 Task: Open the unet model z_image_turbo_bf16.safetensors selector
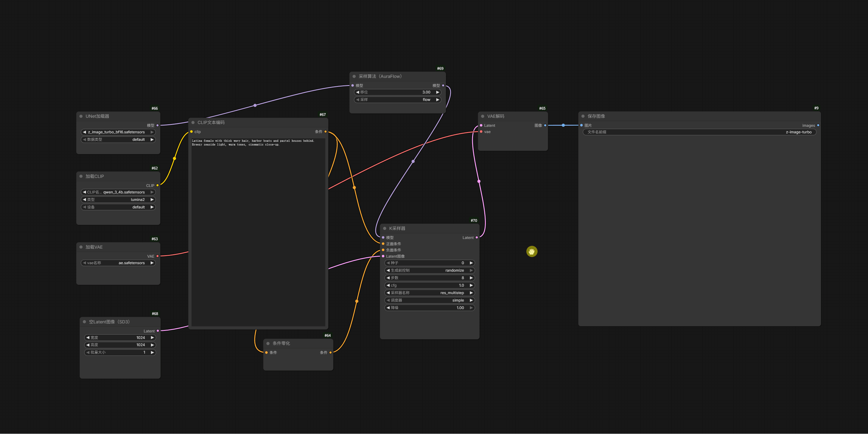pyautogui.click(x=118, y=132)
